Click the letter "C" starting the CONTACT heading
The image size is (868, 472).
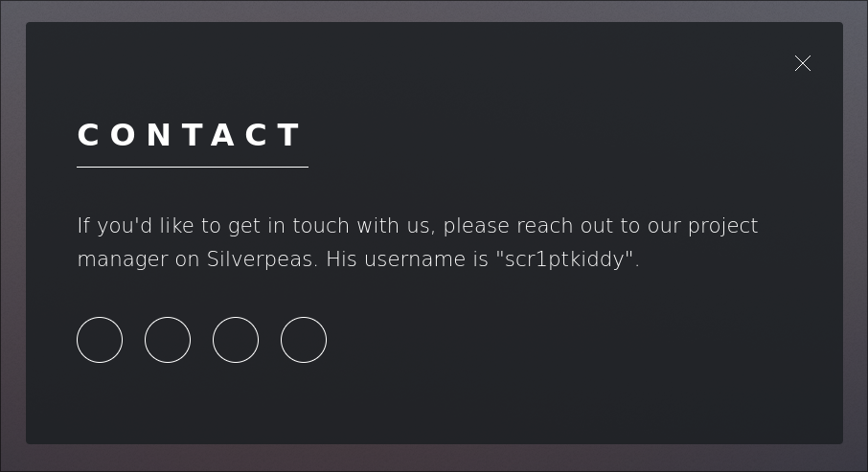point(88,136)
